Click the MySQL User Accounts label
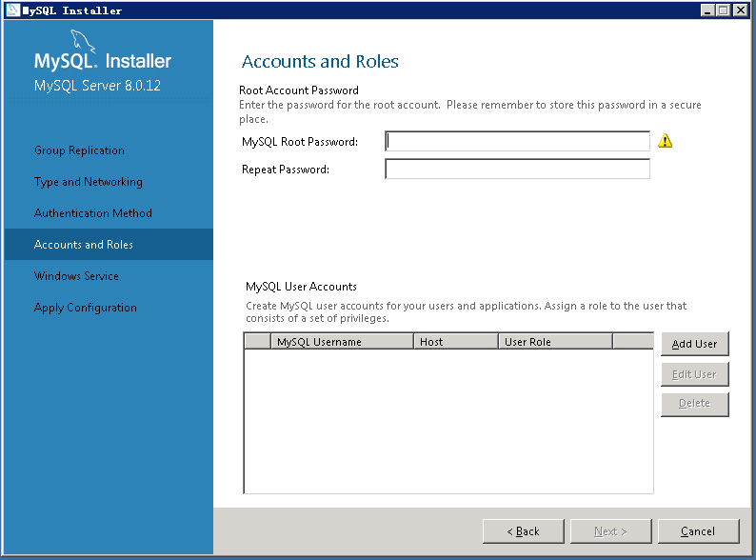The image size is (756, 560). tap(301, 287)
